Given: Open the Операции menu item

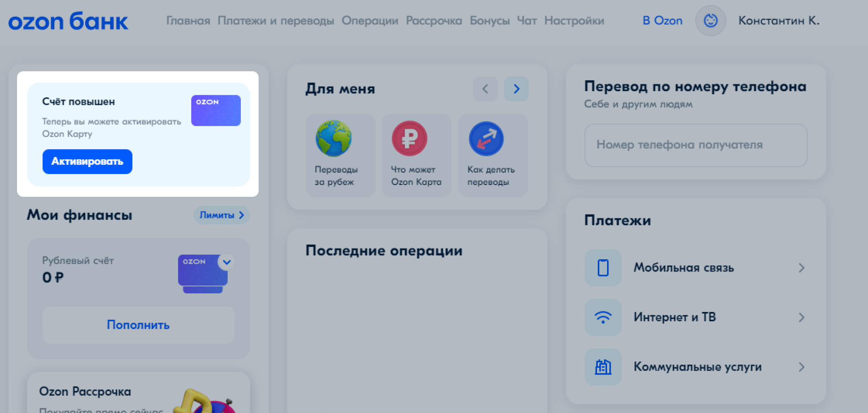Looking at the screenshot, I should (x=370, y=21).
